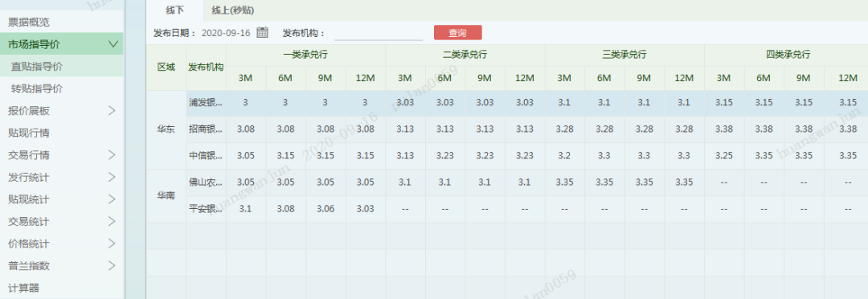The height and width of the screenshot is (299, 868).
Task: Click 招商银 三类 9M value 3.28
Action: pos(645,129)
